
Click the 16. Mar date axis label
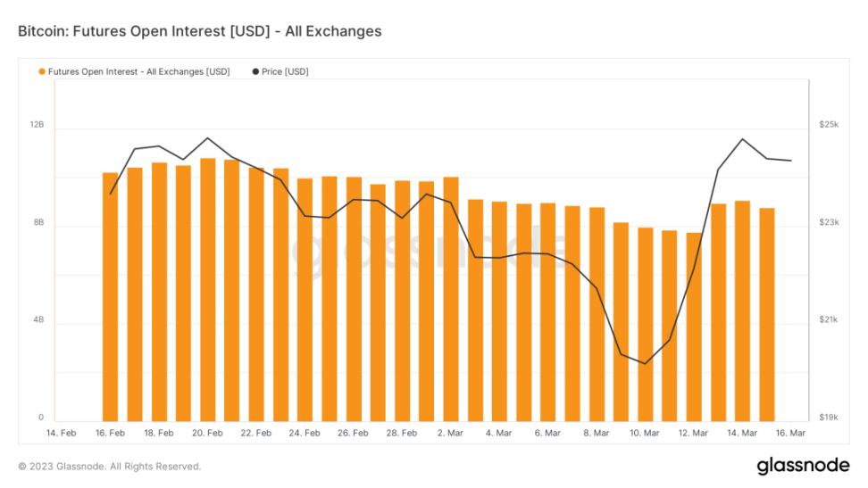(790, 433)
